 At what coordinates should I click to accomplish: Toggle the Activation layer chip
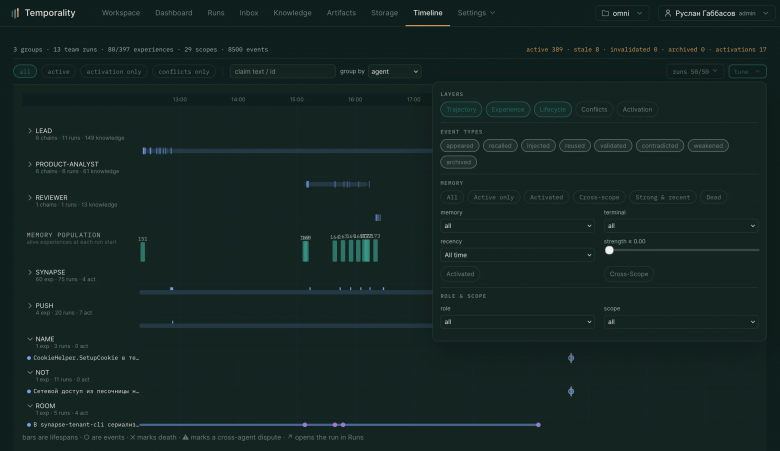point(637,109)
